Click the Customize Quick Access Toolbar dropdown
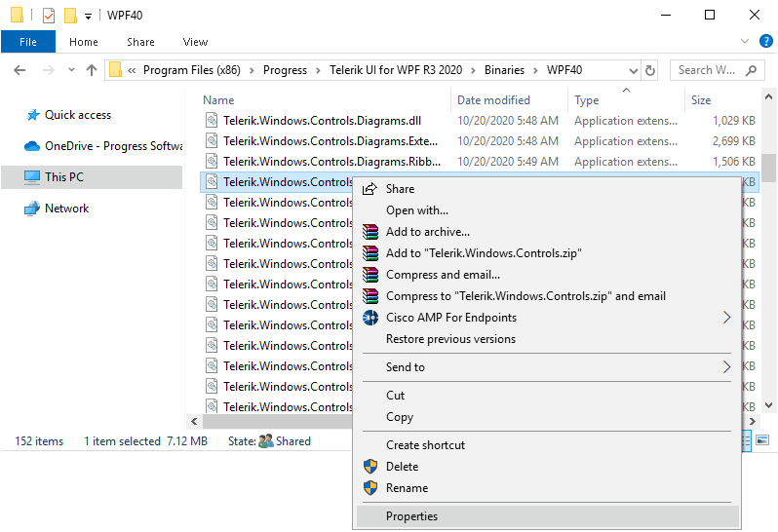This screenshot has height=532, width=778. coord(88,17)
